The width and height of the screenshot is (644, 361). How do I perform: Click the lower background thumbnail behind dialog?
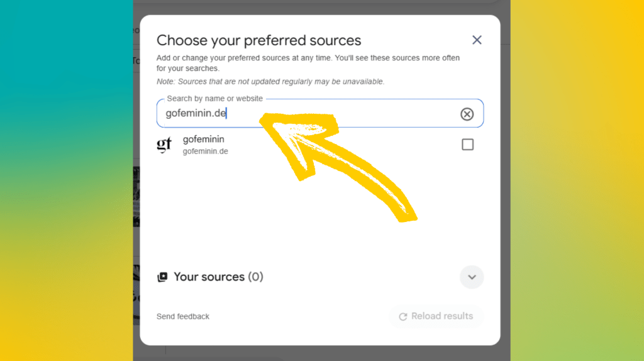click(136, 295)
